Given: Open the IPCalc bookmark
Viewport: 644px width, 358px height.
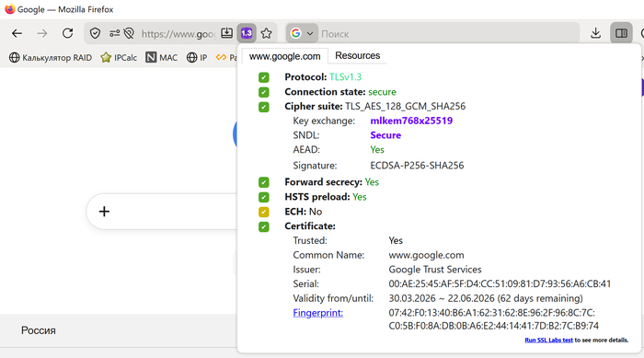Looking at the screenshot, I should click(119, 58).
